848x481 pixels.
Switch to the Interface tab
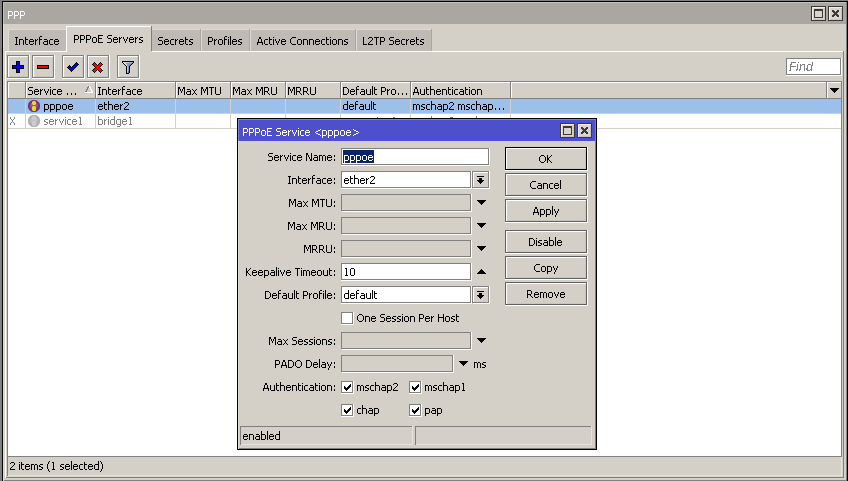pyautogui.click(x=37, y=41)
